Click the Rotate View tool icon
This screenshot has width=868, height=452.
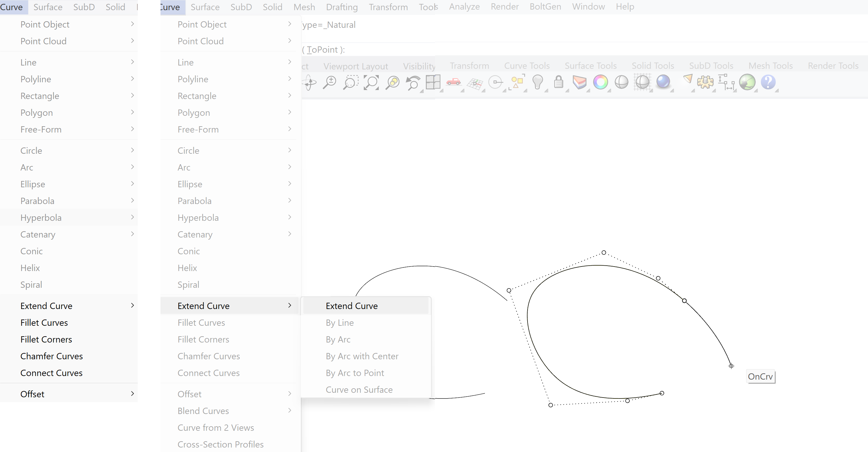pos(309,83)
